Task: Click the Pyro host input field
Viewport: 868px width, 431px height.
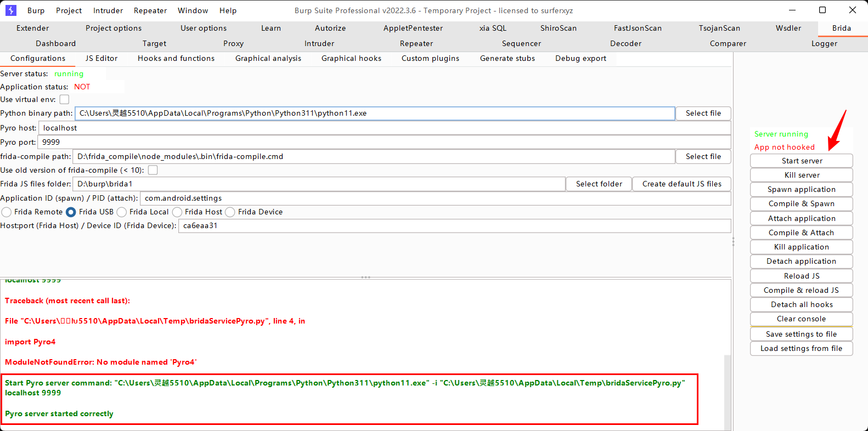Action: (385, 128)
